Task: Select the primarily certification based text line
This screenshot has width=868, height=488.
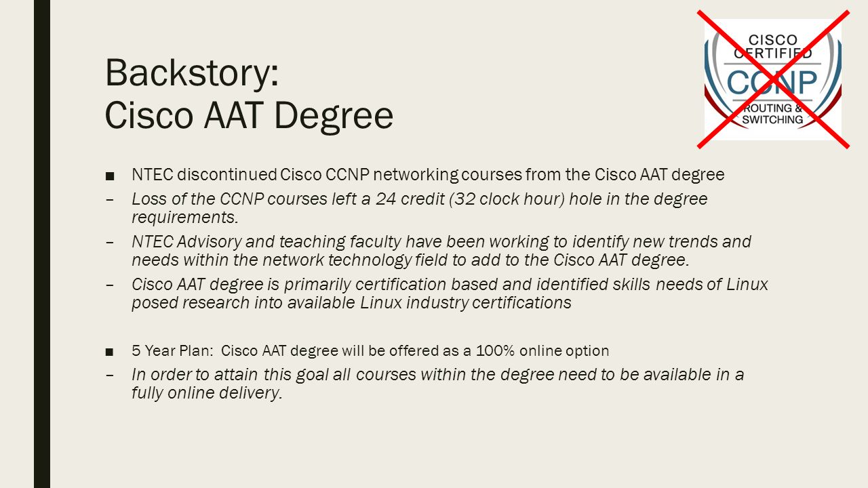Action: click(450, 284)
